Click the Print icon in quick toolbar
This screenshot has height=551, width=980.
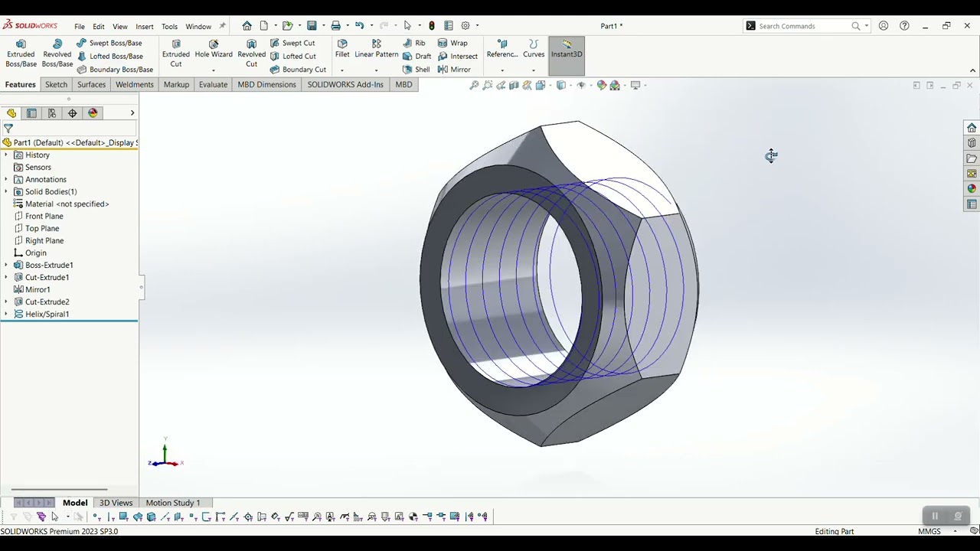click(x=335, y=25)
